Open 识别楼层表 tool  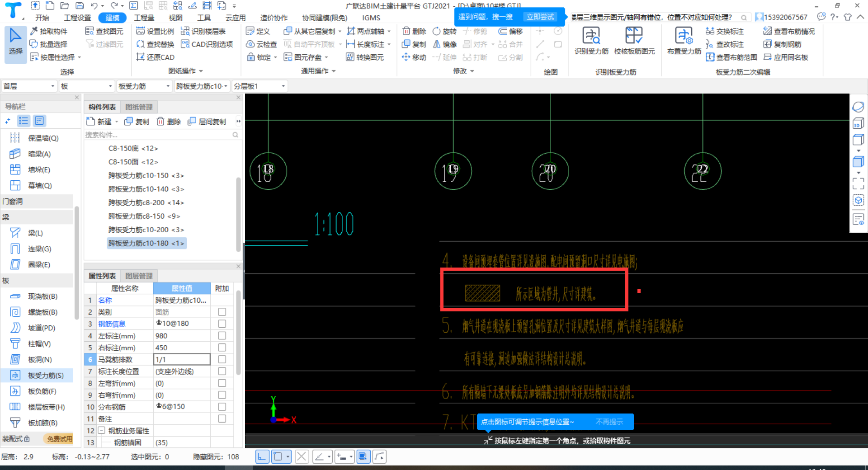[x=203, y=31]
